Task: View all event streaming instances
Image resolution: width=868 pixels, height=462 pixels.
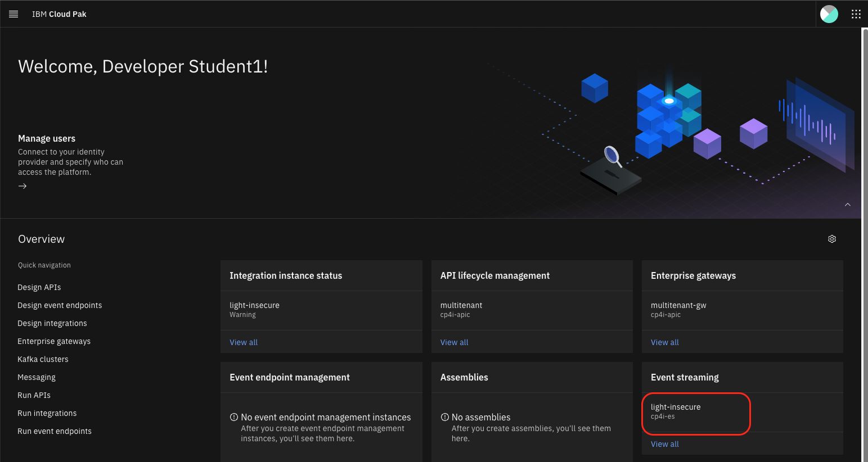Action: coord(665,444)
